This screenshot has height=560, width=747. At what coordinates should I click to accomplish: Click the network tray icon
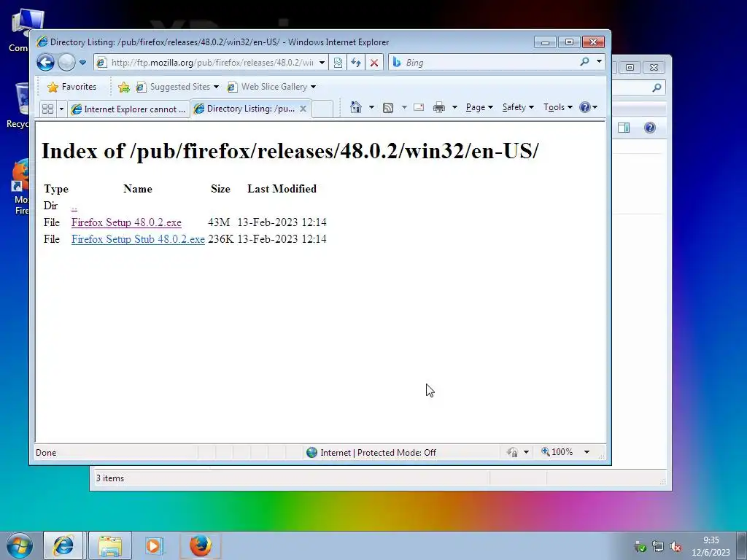658,547
